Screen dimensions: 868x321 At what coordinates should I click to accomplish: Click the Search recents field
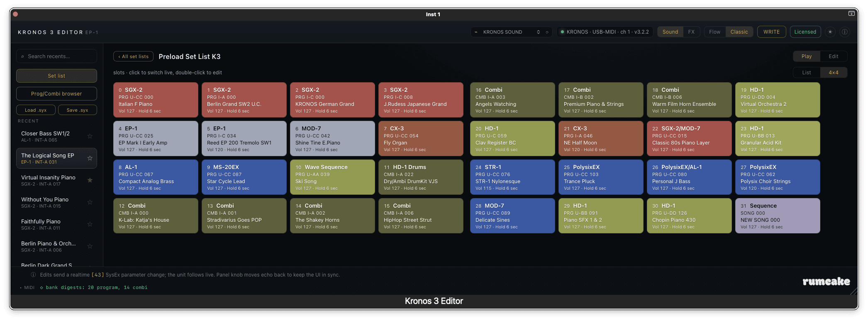pos(56,56)
